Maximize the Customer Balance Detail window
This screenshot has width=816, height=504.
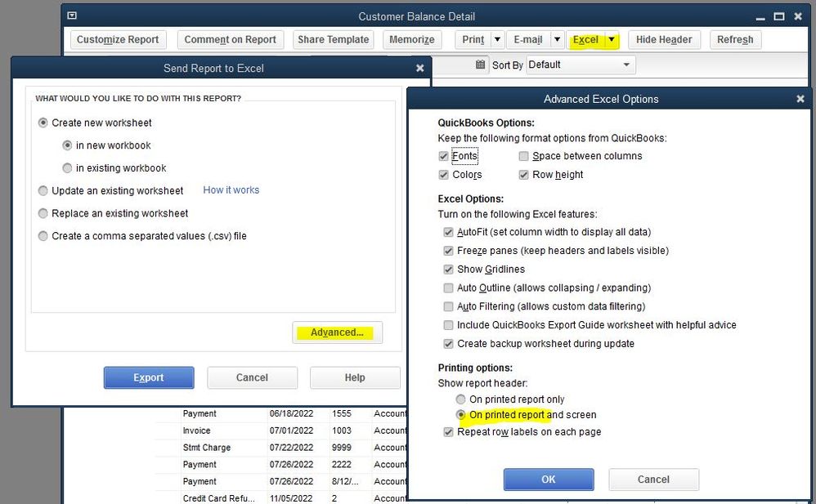pos(779,16)
